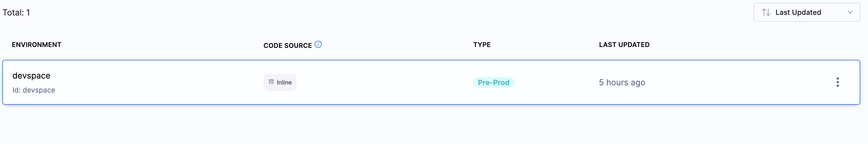Click the Total: 1 count label
The image size is (868, 144).
16,13
